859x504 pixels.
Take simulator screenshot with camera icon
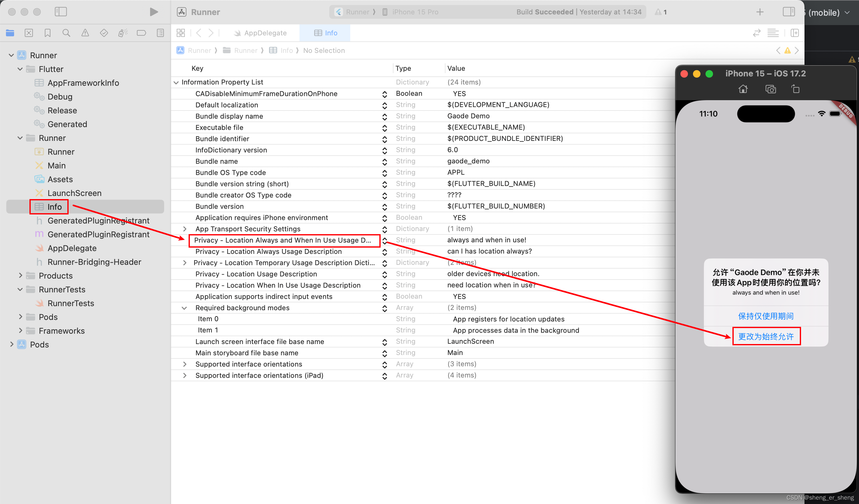[x=770, y=89]
